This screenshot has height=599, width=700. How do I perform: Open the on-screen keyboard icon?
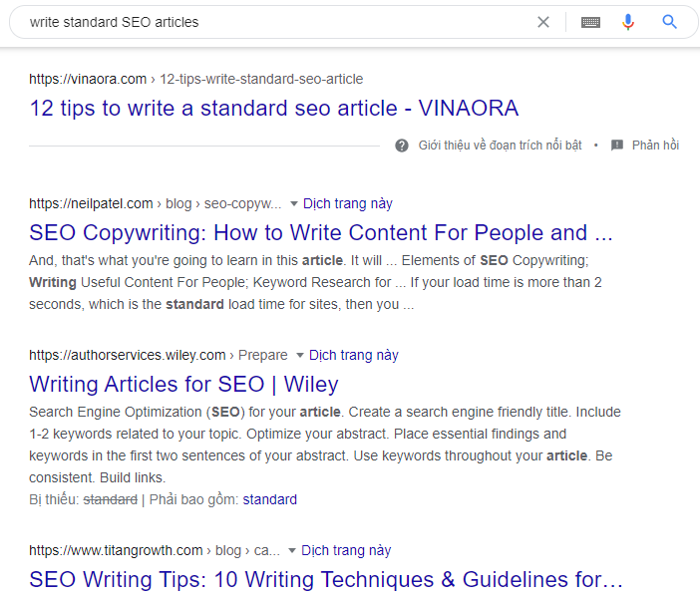pyautogui.click(x=590, y=22)
